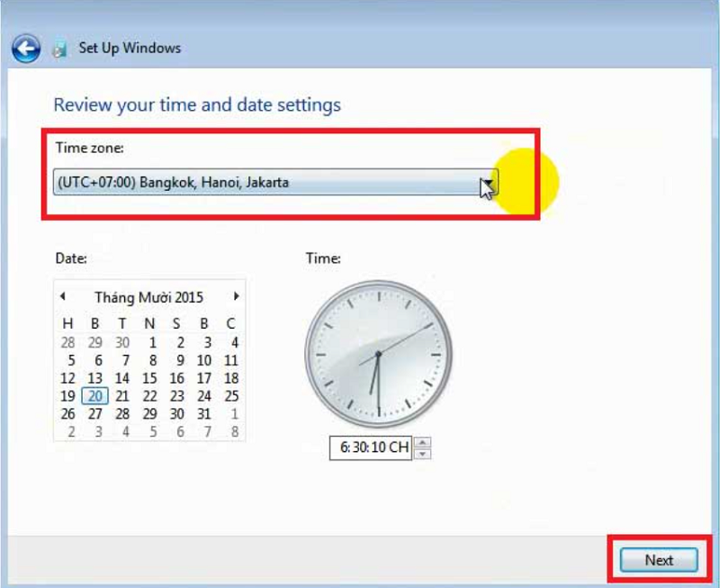The width and height of the screenshot is (720, 588).
Task: Select October 12 on the calendar
Action: pos(67,378)
